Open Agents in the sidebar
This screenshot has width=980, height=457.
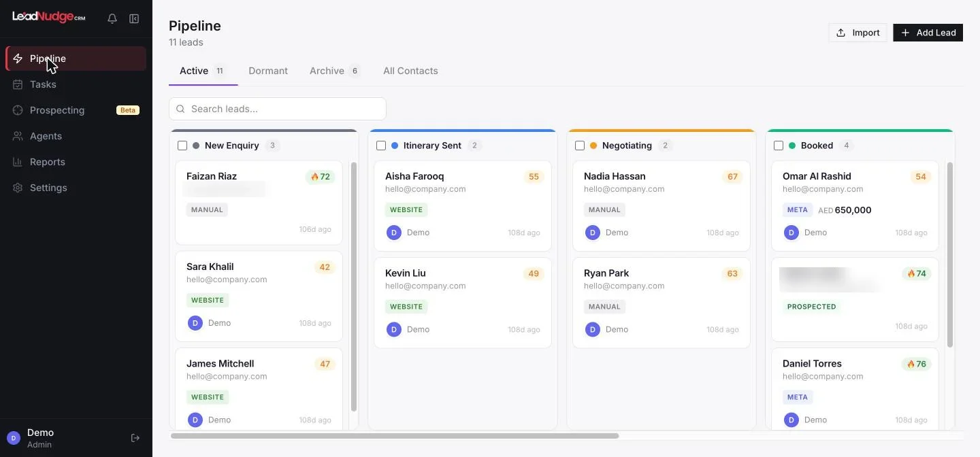point(76,136)
